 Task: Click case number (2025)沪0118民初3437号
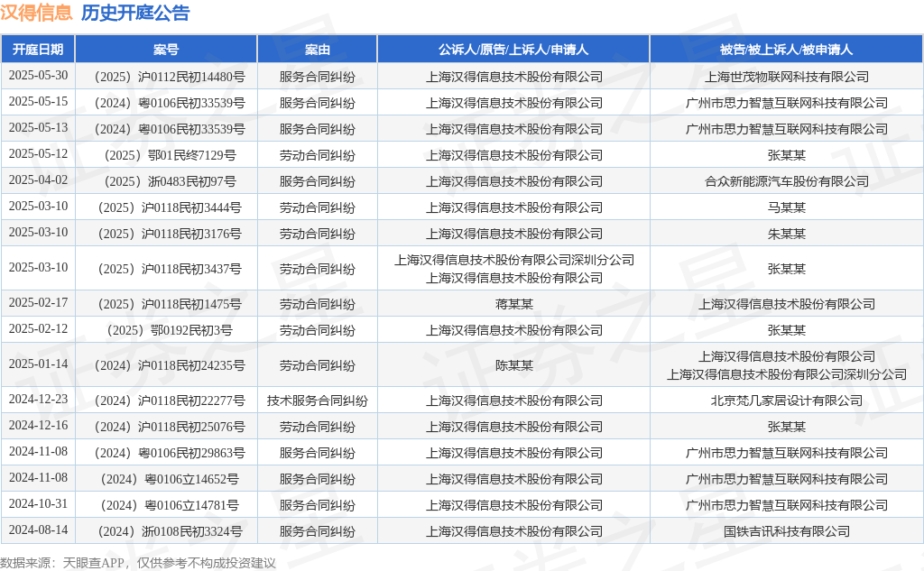point(169,270)
